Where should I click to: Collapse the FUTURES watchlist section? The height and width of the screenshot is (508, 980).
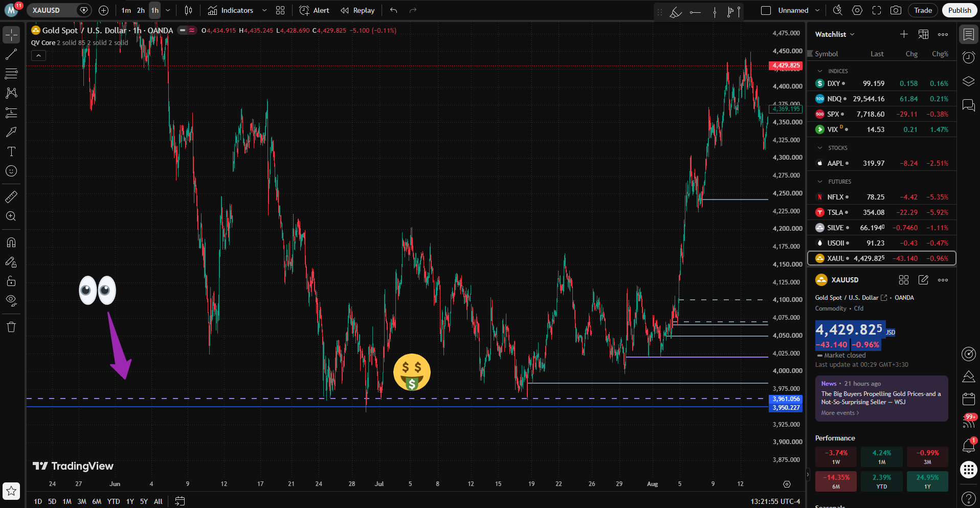(820, 182)
